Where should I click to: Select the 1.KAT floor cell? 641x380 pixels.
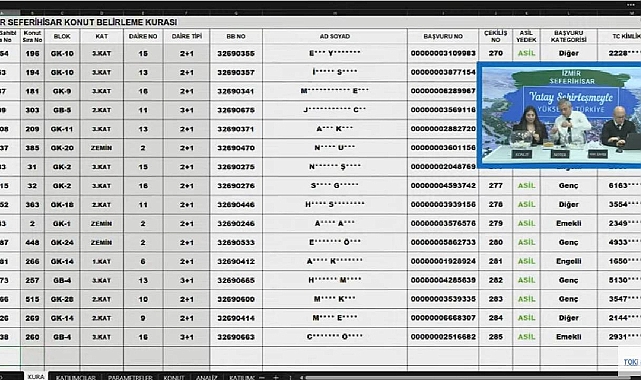(x=102, y=262)
